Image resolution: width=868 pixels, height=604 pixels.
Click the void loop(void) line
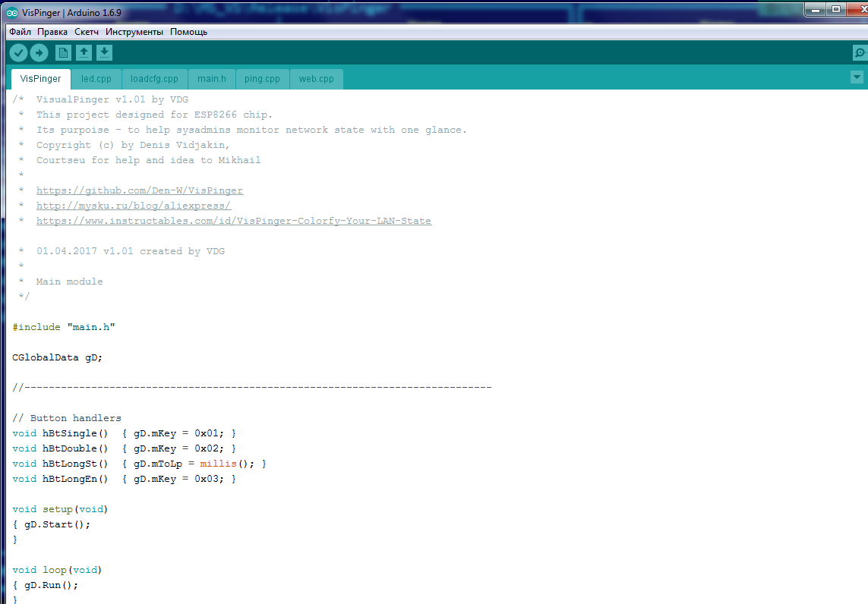pyautogui.click(x=57, y=570)
